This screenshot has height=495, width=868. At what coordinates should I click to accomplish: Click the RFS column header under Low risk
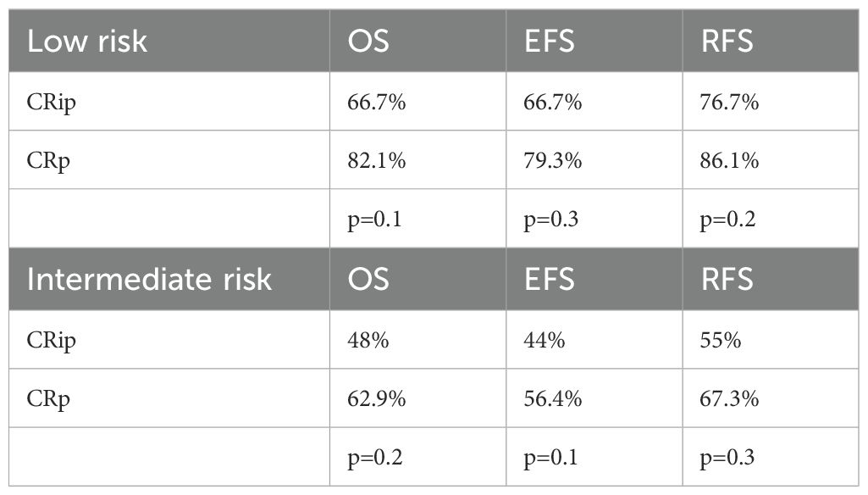(x=726, y=42)
